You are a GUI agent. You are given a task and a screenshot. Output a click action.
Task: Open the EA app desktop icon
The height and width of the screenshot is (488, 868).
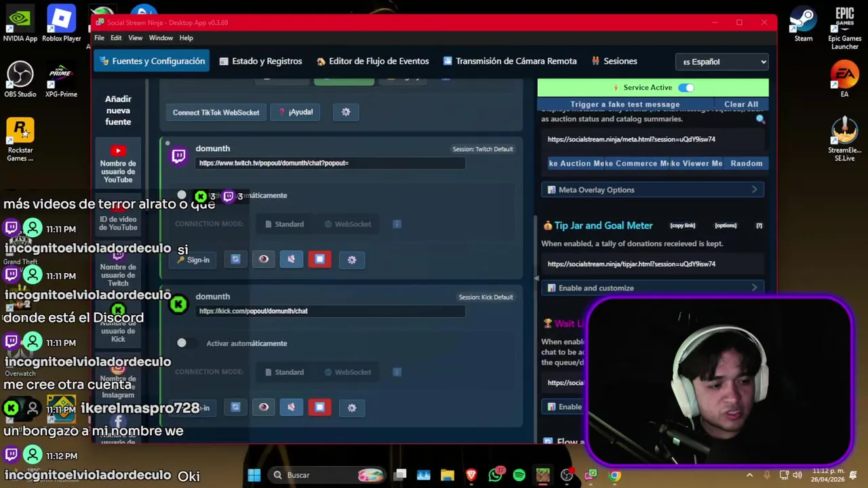click(844, 80)
